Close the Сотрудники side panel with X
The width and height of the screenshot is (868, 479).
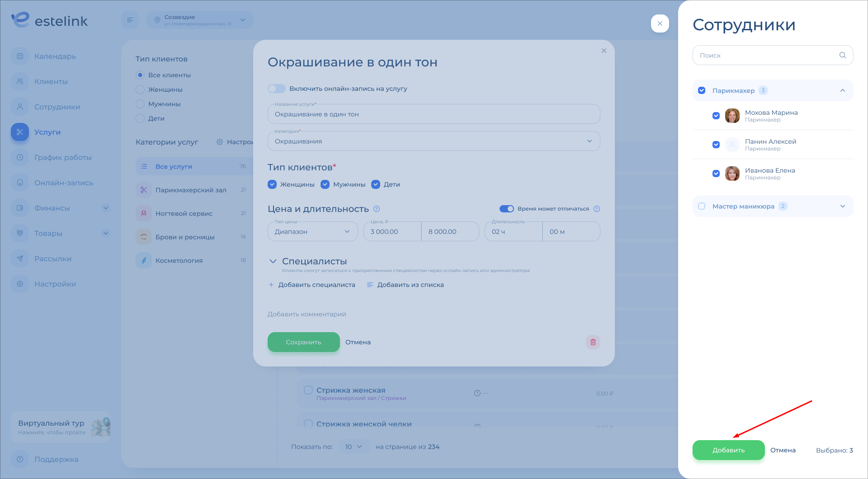pyautogui.click(x=660, y=23)
